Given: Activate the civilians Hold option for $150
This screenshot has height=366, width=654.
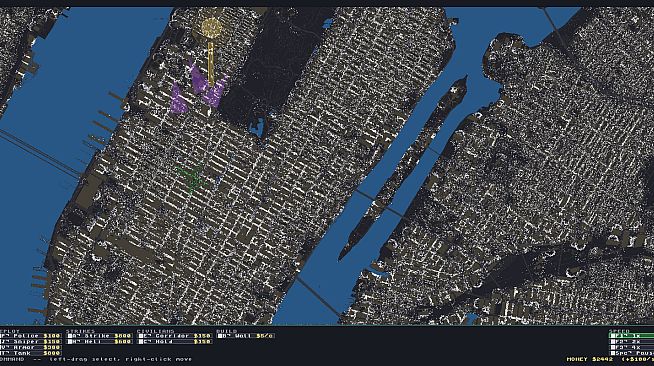Looking at the screenshot, I should [175, 341].
